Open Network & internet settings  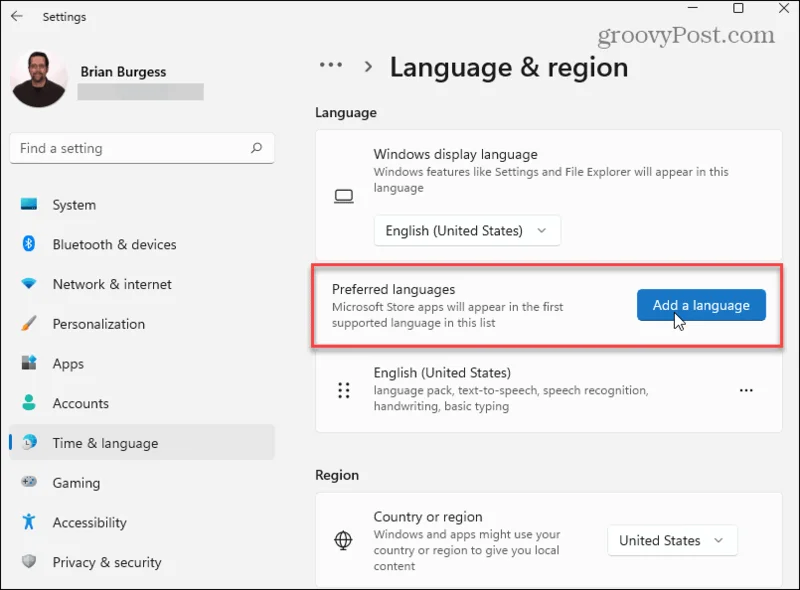[x=141, y=284]
